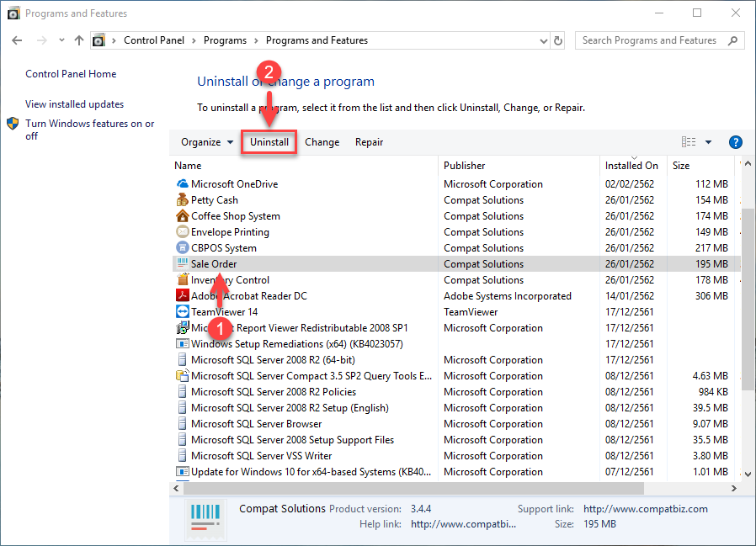
Task: Go up one level with up arrow
Action: [79, 40]
